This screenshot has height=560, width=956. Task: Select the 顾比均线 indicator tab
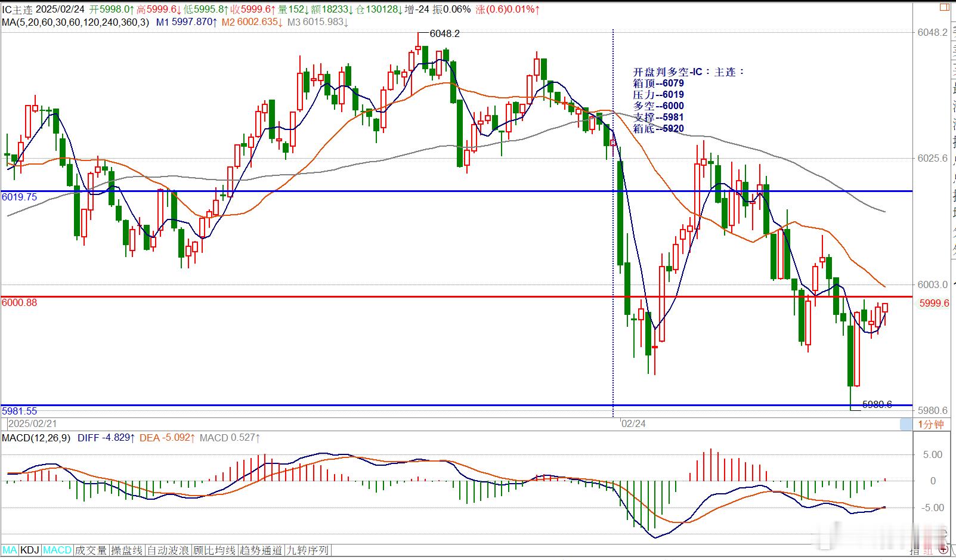pos(214,550)
